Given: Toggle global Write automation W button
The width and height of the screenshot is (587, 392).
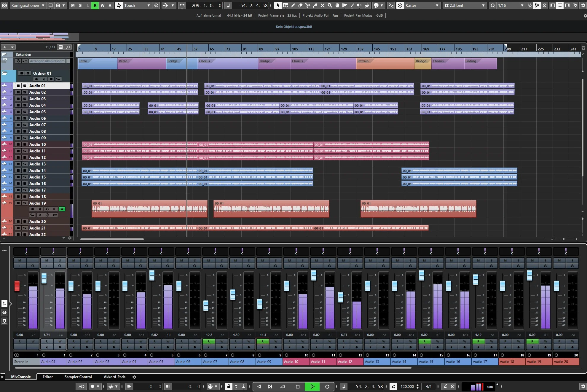Looking at the screenshot, I should coord(102,5).
